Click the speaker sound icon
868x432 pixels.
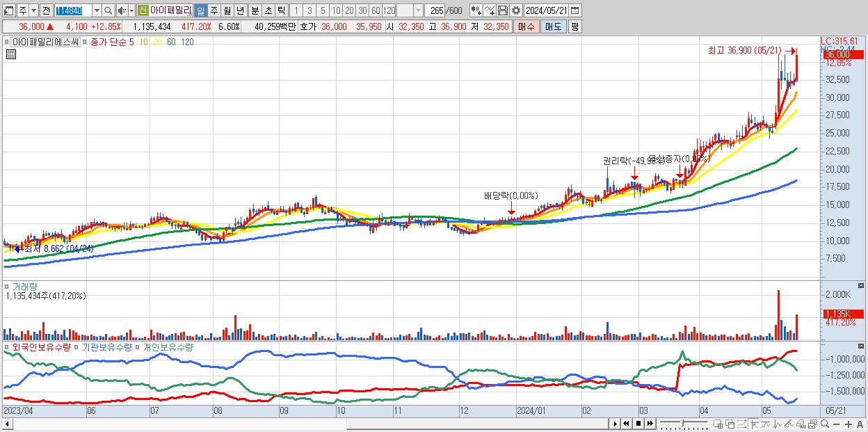pyautogui.click(x=122, y=10)
